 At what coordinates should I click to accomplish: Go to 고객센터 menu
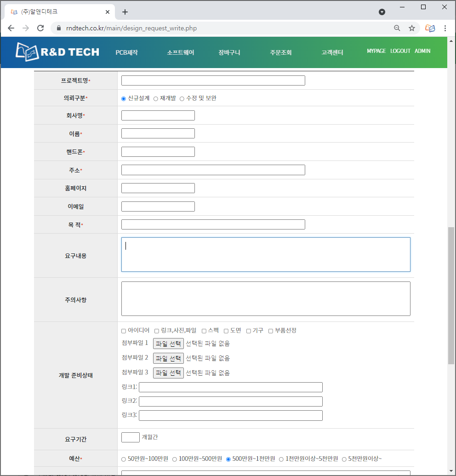(x=332, y=52)
